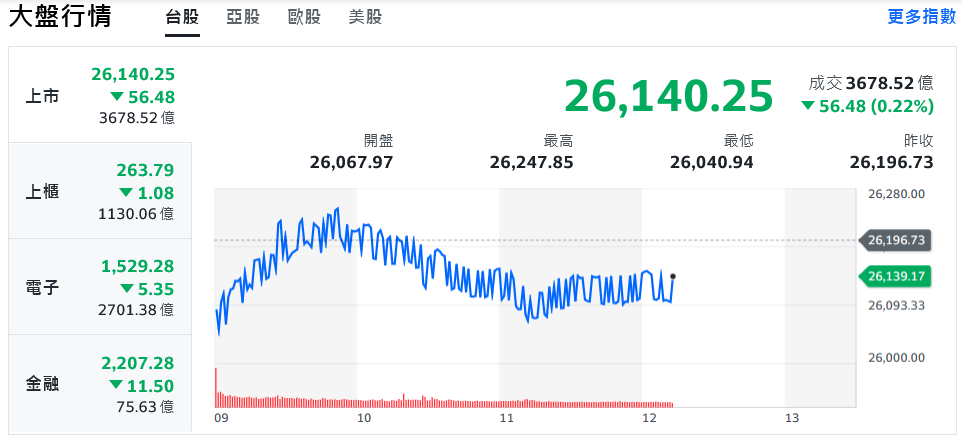Click the 上市 down-arrow triangle icon
962x441 pixels.
117,97
